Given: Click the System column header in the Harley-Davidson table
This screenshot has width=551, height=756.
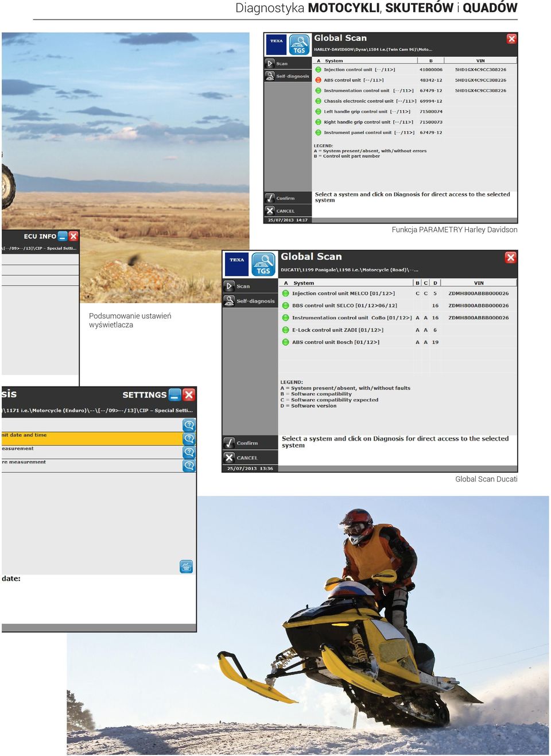Looking at the screenshot, I should click(x=333, y=60).
